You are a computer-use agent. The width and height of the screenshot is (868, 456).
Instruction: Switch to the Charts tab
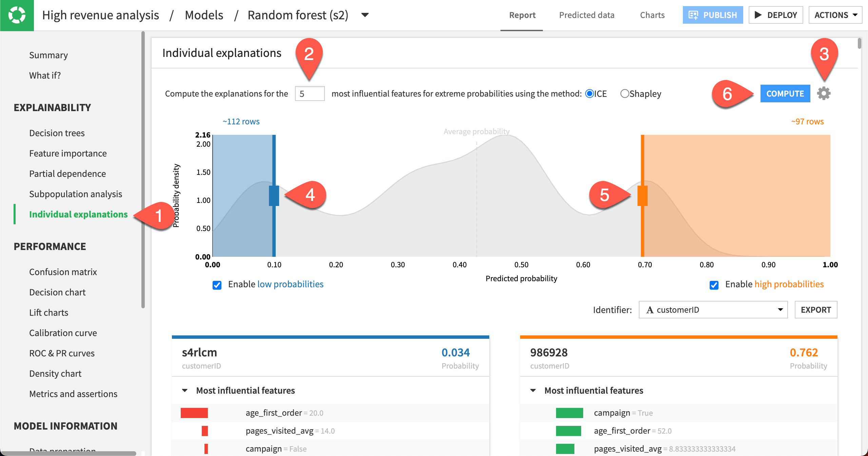(x=652, y=15)
